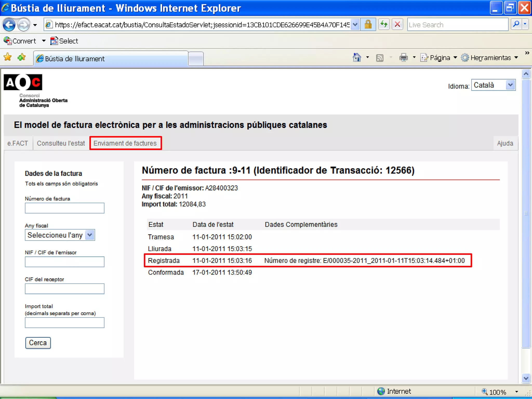
Task: Click the security lock icon
Action: coord(368,25)
